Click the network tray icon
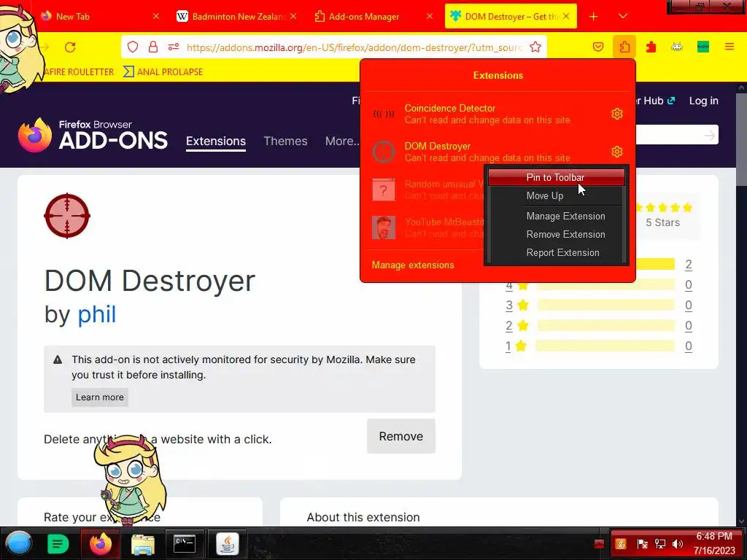The image size is (747, 560). pyautogui.click(x=660, y=544)
